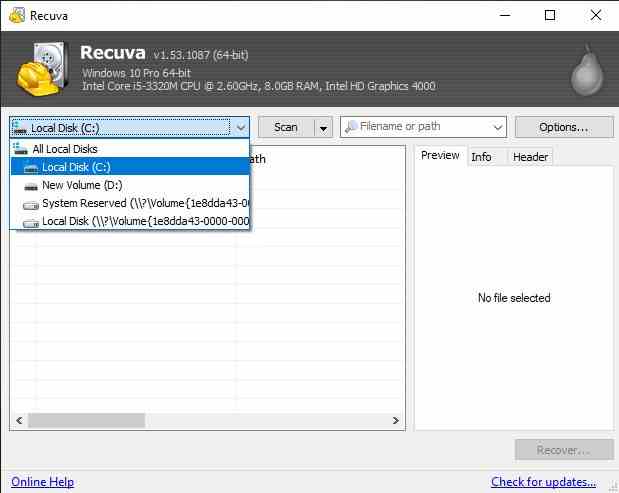Screen dimensions: 619x493
Task: Close the Recuva window
Action: (x=596, y=15)
